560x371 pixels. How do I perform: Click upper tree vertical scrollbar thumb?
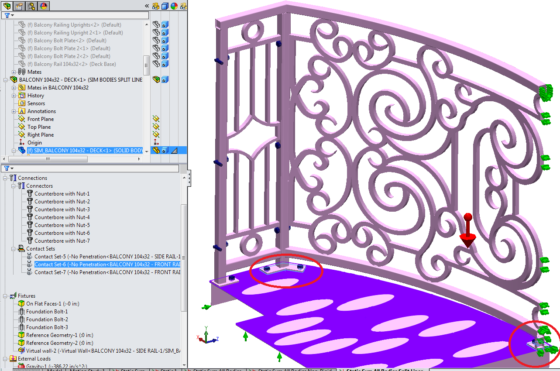click(x=146, y=65)
